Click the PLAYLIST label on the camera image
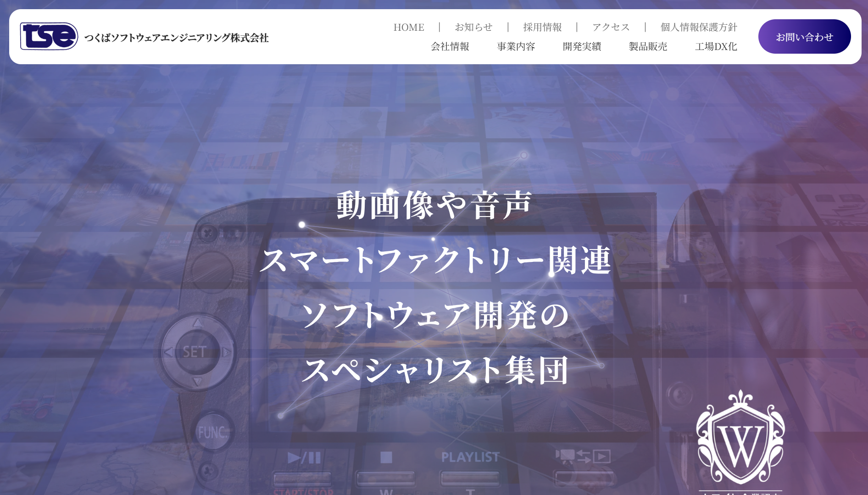 (470, 457)
